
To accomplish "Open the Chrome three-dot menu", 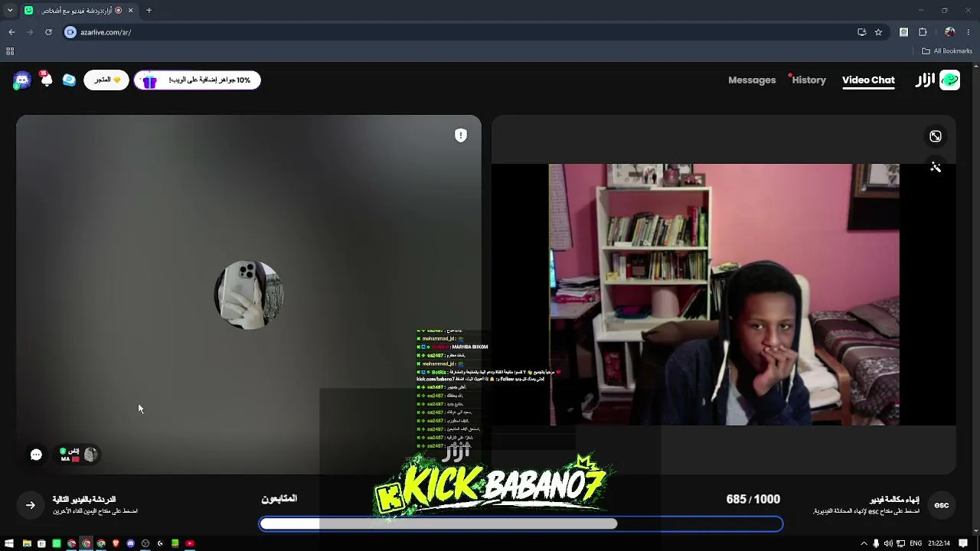I will pyautogui.click(x=969, y=32).
